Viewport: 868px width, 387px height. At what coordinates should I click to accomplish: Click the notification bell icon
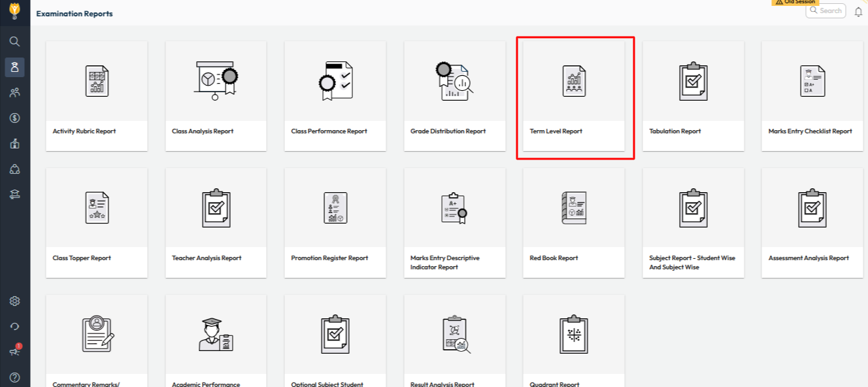pos(858,12)
